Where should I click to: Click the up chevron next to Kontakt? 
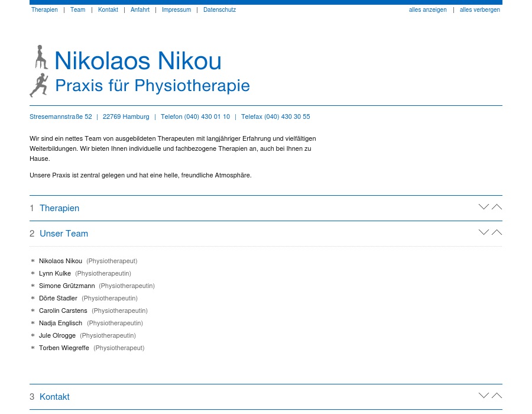[x=497, y=395]
